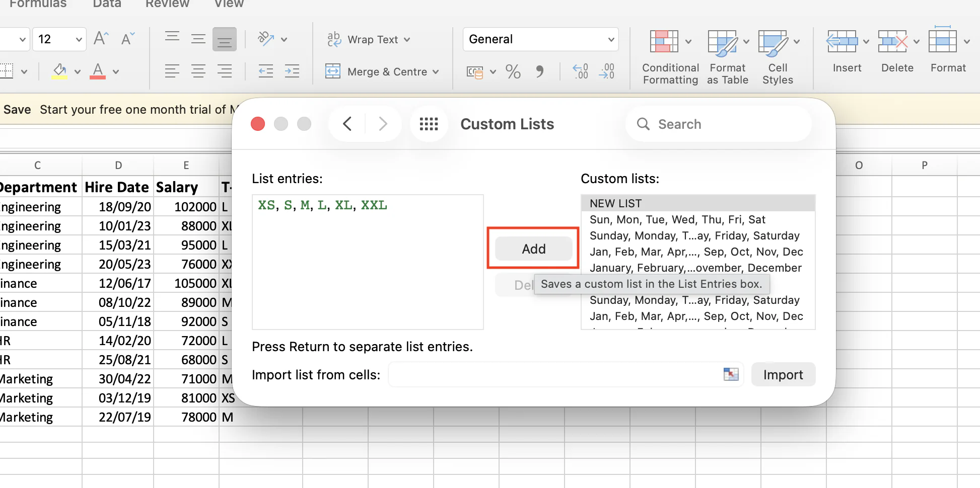Click the Decrease Font Size icon
980x488 pixels.
tap(128, 39)
